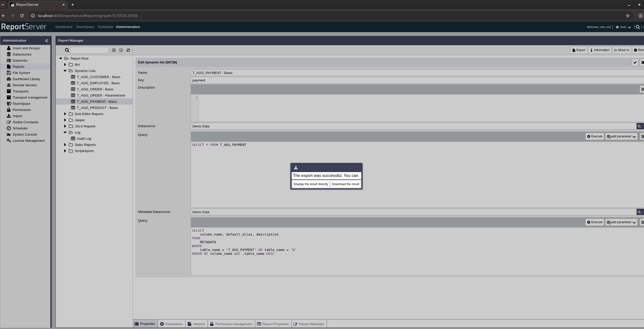Bookmark this page with star icon

tap(628, 16)
